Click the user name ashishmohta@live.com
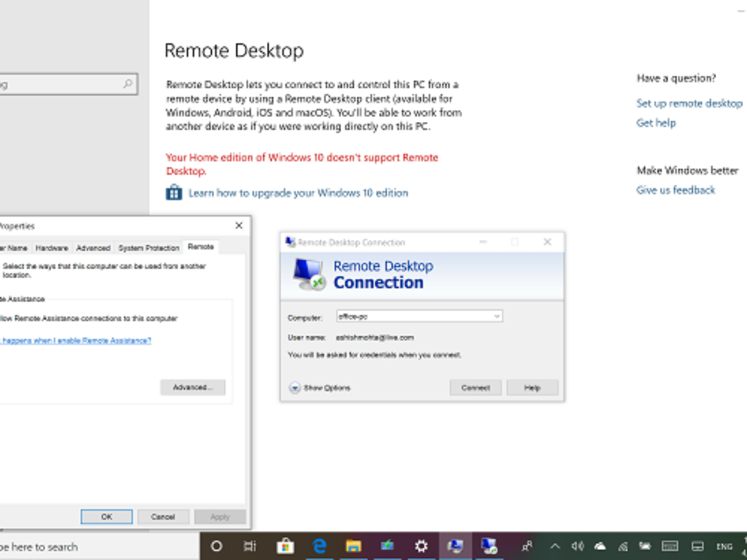Screen dimensions: 747x560 point(375,337)
